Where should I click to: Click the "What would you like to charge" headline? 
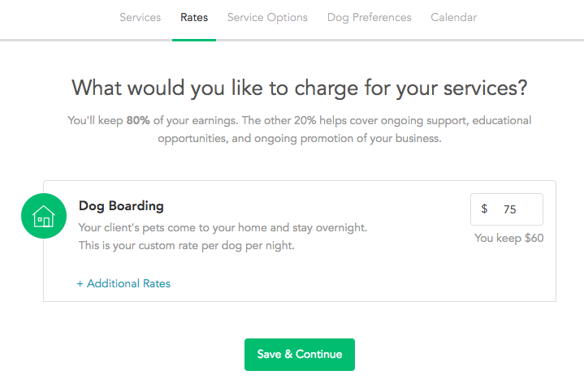(x=300, y=88)
